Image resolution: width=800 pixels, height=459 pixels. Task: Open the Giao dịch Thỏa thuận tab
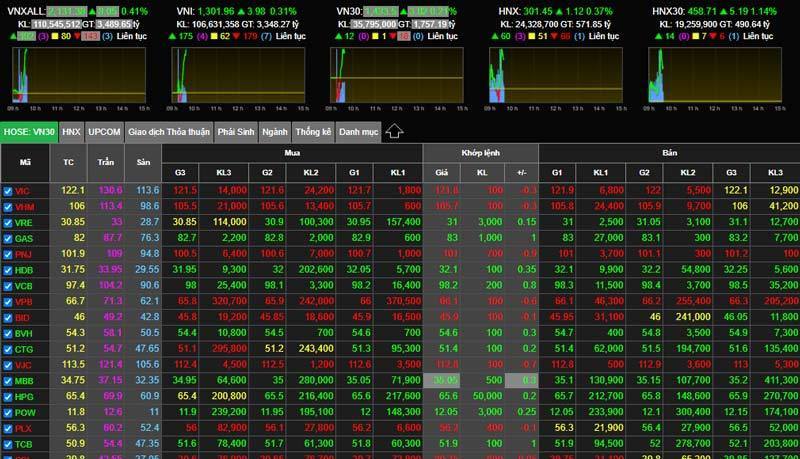point(168,131)
